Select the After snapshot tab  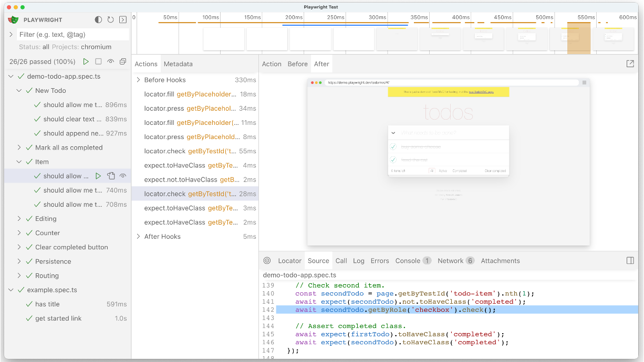(321, 64)
